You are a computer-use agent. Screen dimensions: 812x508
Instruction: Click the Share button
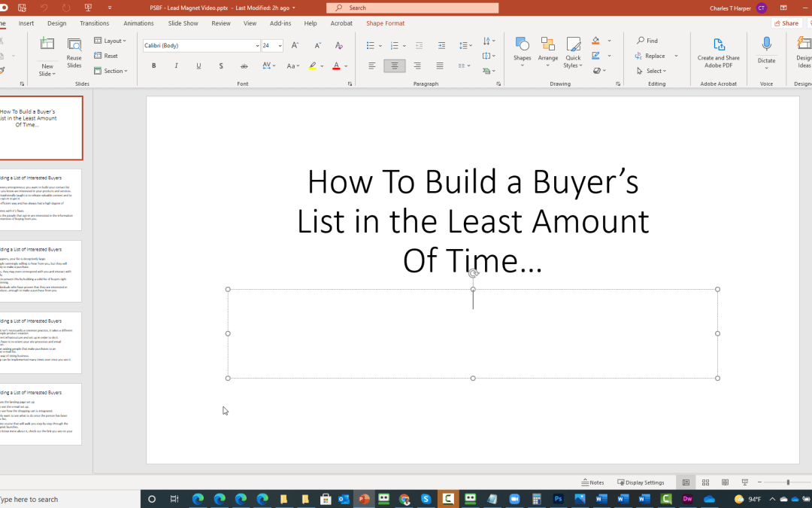point(786,23)
